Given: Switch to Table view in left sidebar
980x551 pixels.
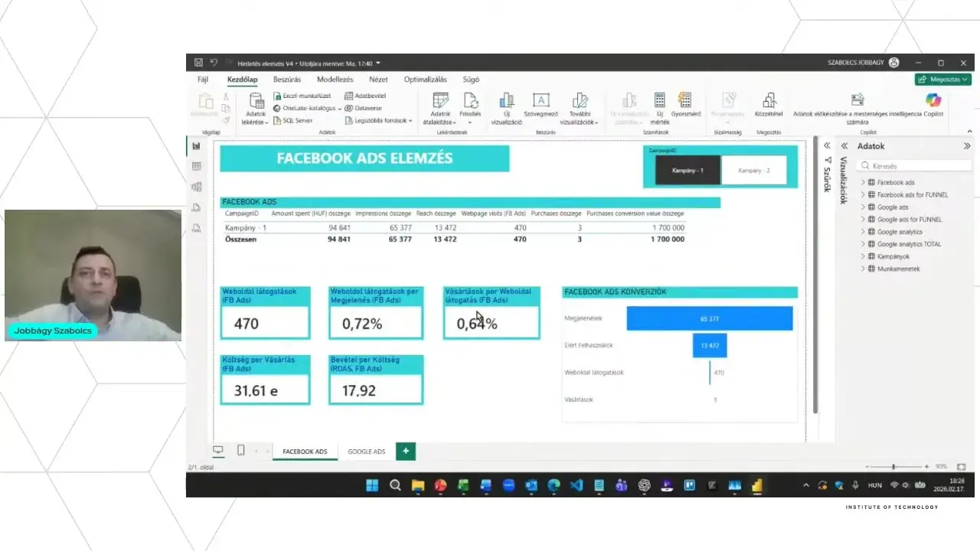Looking at the screenshot, I should tap(196, 166).
